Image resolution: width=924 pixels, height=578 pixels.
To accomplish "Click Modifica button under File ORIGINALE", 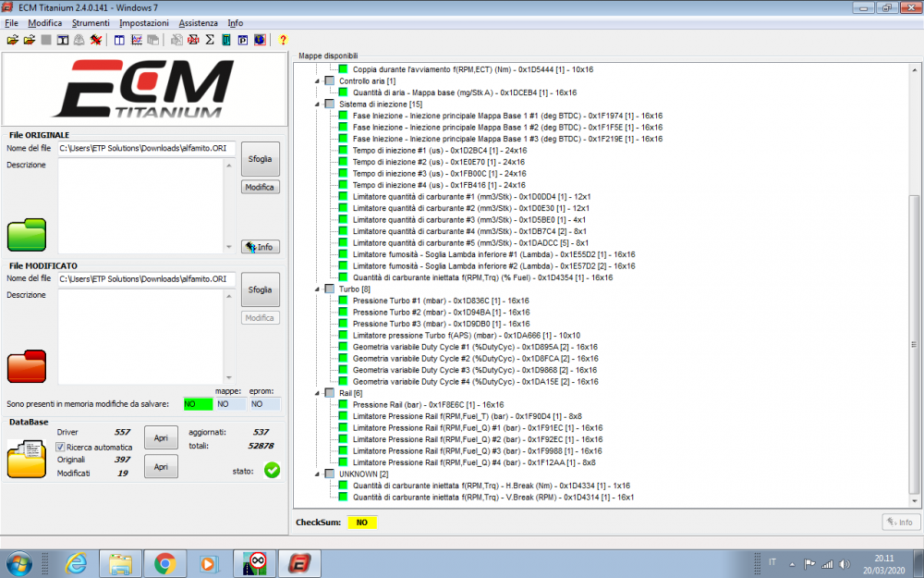I will pyautogui.click(x=260, y=187).
